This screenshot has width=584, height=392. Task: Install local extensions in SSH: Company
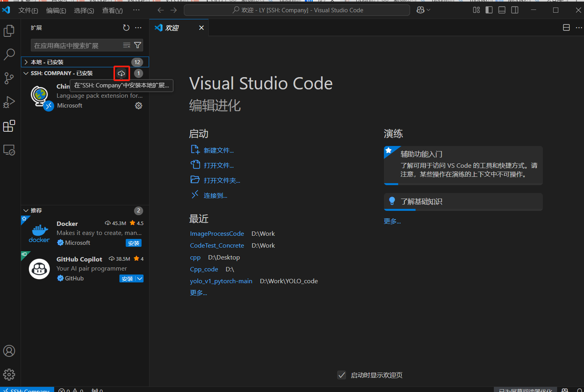click(121, 73)
